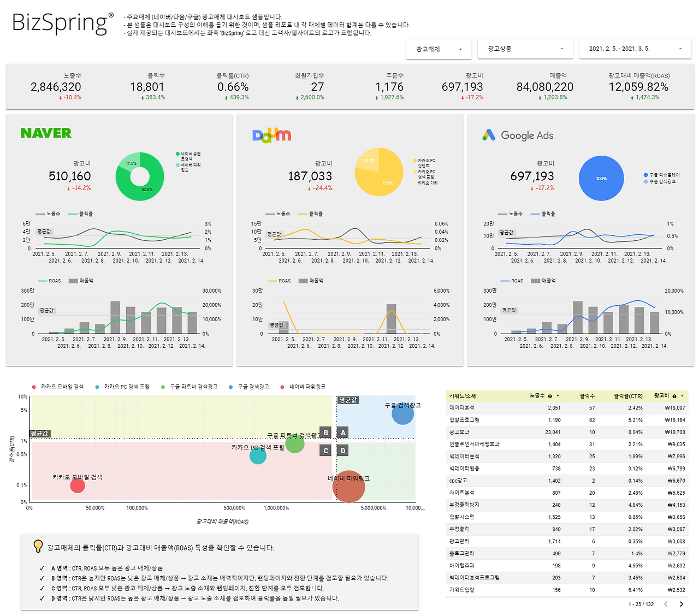This screenshot has width=699, height=616.
Task: Toggle 클릭률 series in Naver line chart legend
Action: pos(81,214)
